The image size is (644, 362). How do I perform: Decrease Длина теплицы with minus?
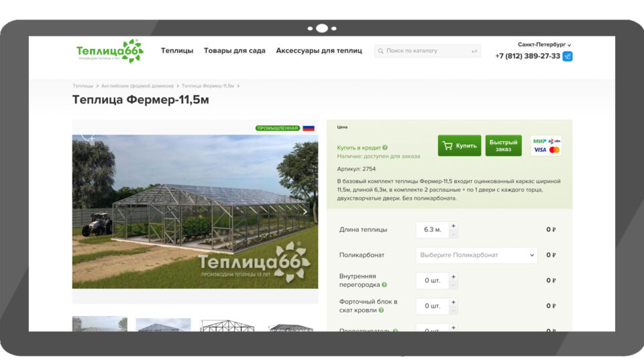coord(453,234)
